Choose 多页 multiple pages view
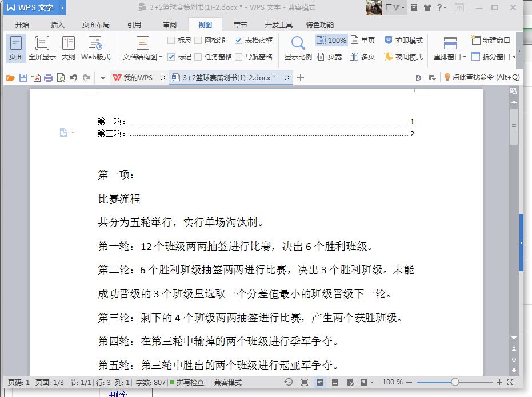This screenshot has width=532, height=397. click(x=362, y=57)
